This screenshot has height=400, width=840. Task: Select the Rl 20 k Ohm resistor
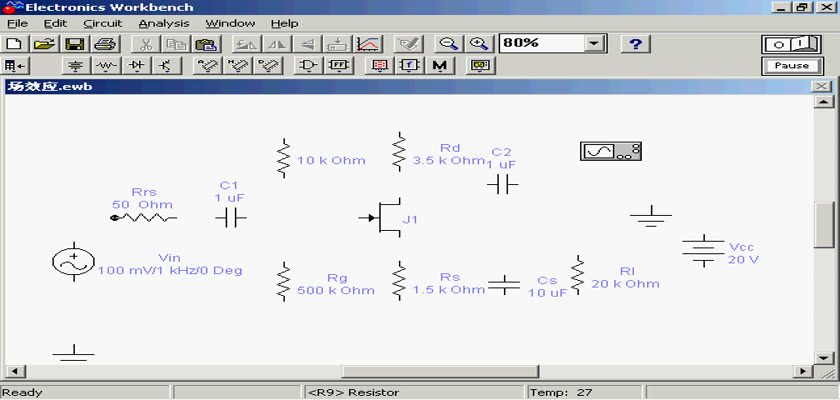(x=577, y=274)
